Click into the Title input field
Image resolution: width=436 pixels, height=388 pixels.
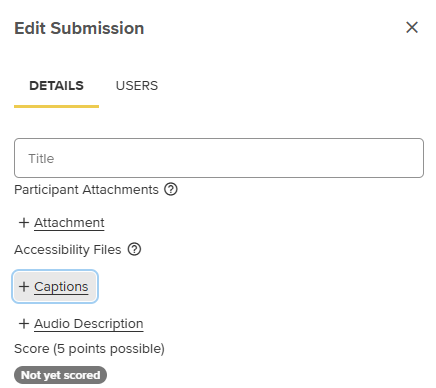pos(219,158)
